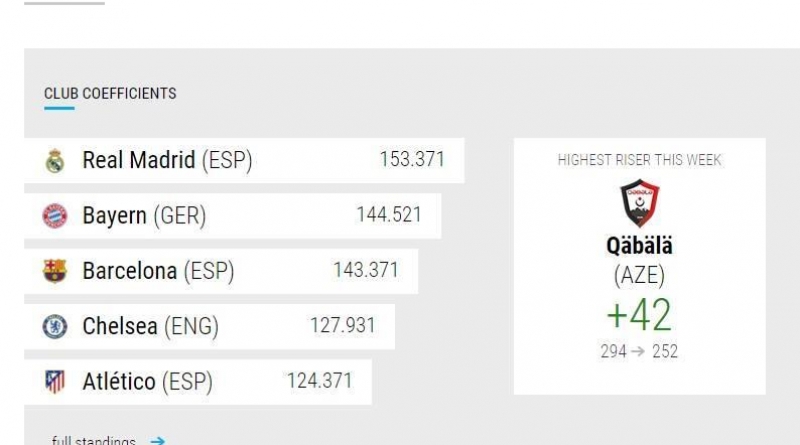Open the Real Madrid (ESP) team row

pos(244,160)
